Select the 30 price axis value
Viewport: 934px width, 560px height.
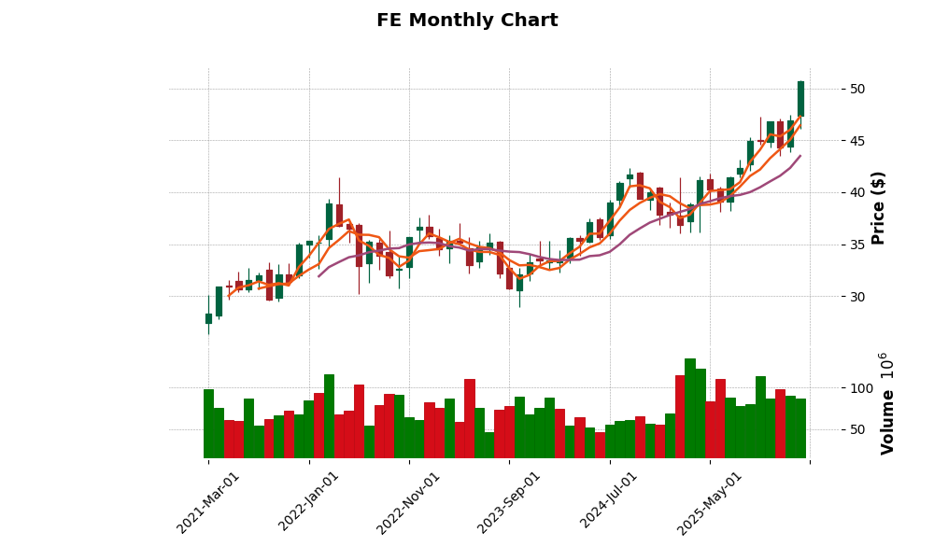857,297
